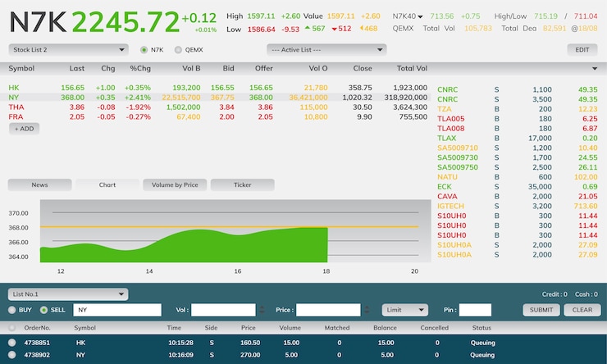Viewport: 607px width, 364px height.
Task: Select order 4738902 row radio
Action: point(12,355)
